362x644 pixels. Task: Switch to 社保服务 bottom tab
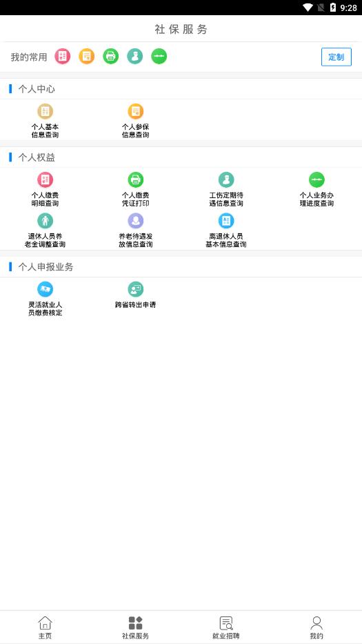[135, 627]
